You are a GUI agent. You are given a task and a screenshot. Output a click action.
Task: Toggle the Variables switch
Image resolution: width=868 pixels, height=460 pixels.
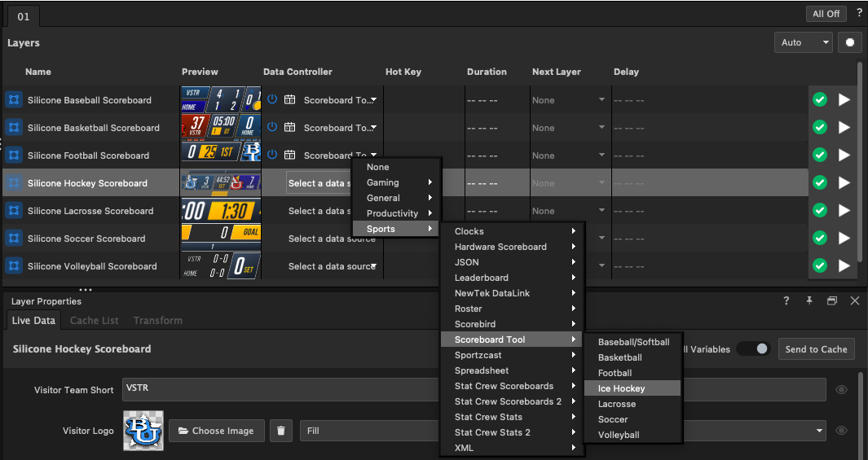click(753, 349)
